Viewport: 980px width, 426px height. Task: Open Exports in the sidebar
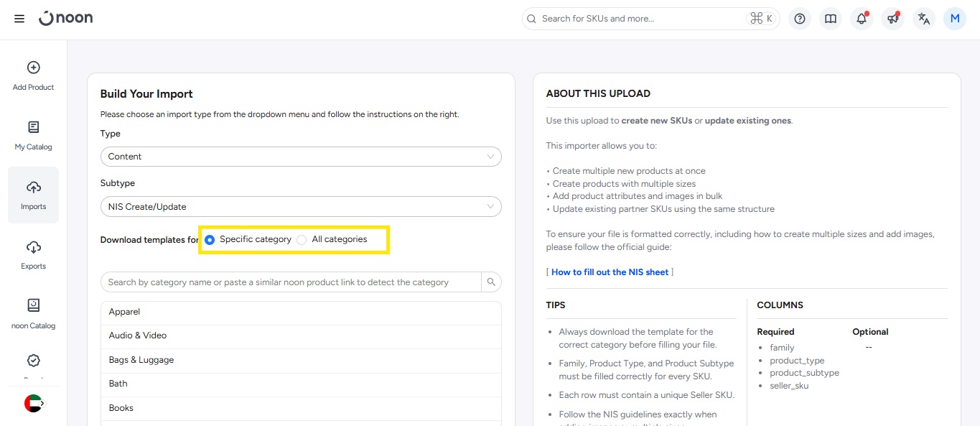34,254
